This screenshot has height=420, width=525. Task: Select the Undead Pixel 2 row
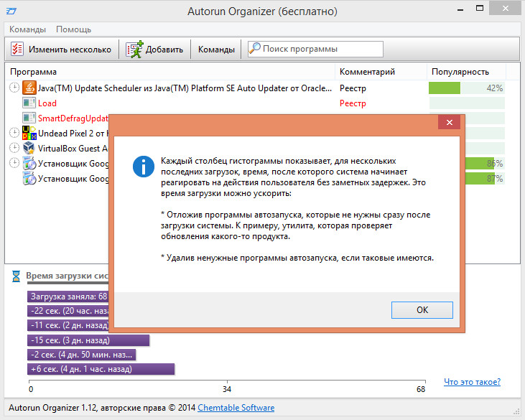(57, 134)
